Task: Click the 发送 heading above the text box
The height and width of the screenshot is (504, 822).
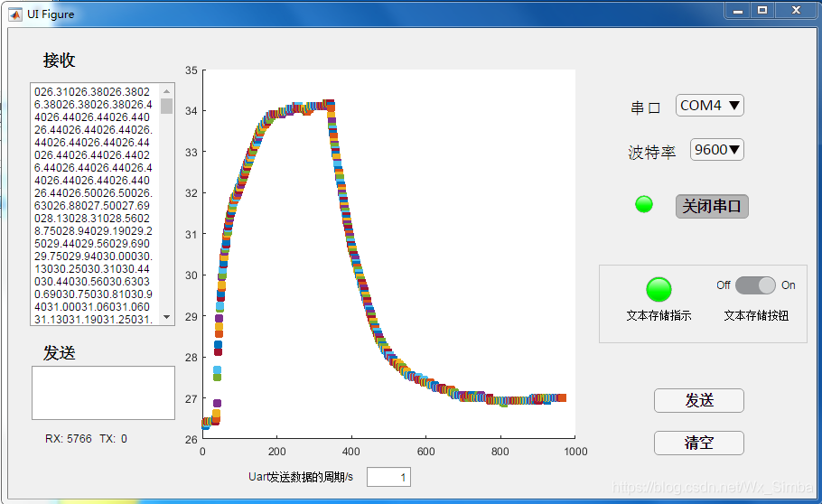Action: [x=60, y=353]
